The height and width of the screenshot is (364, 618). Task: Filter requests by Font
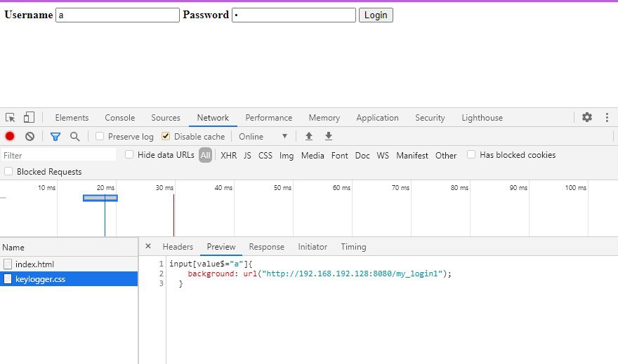coord(340,156)
